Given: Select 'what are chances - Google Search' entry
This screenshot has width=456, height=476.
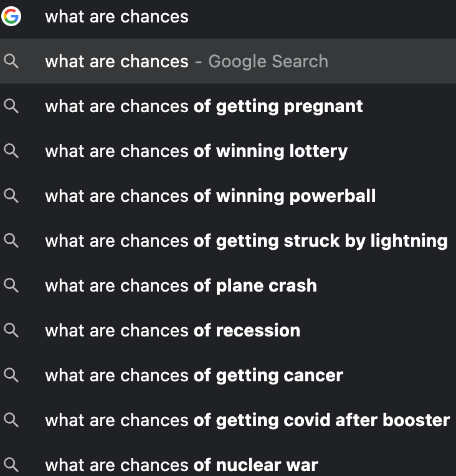Looking at the screenshot, I should tap(186, 61).
